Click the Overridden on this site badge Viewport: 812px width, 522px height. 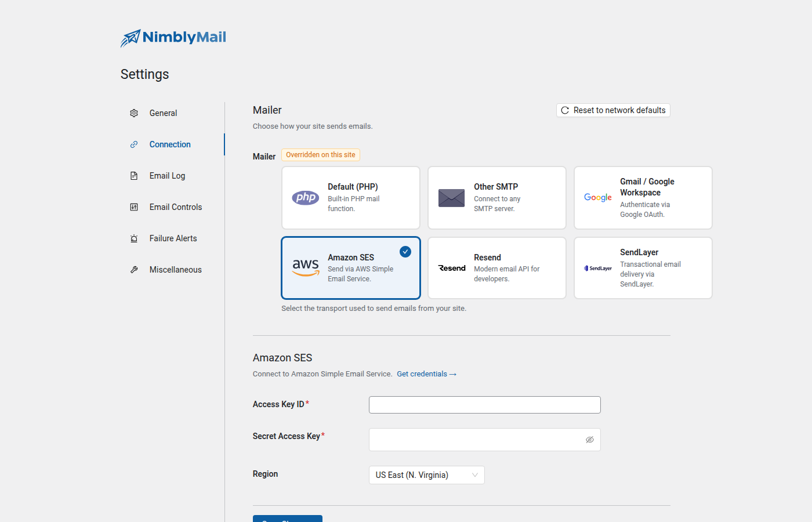click(321, 155)
